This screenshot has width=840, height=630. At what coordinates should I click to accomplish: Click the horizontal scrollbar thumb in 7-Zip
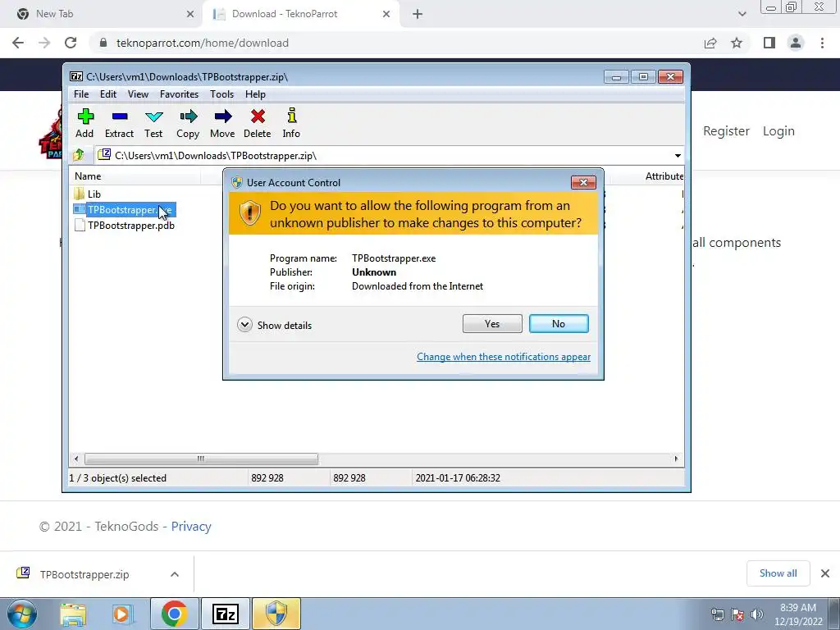tap(201, 459)
